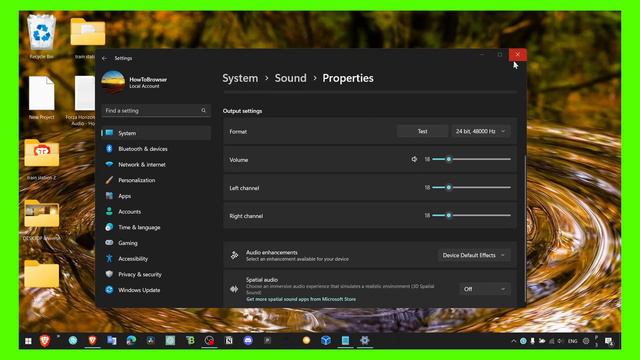
Task: Click the magnifier icon in Find a setting
Action: [203, 110]
